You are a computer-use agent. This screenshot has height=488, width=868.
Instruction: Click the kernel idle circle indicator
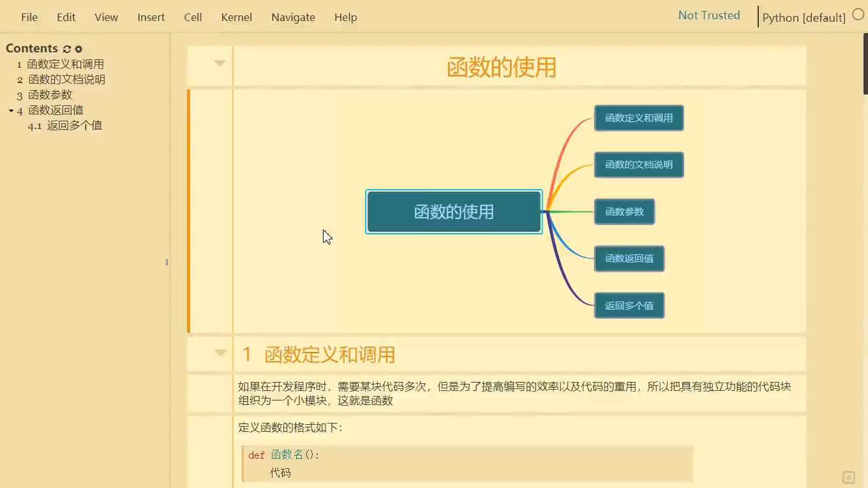coord(858,15)
